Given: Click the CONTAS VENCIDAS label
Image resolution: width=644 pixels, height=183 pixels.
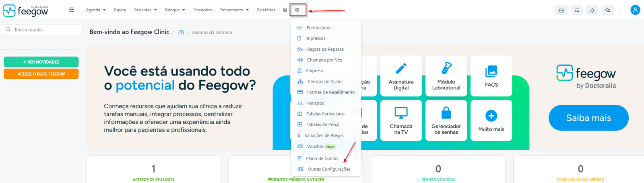Looking at the screenshot, I should (438, 179).
